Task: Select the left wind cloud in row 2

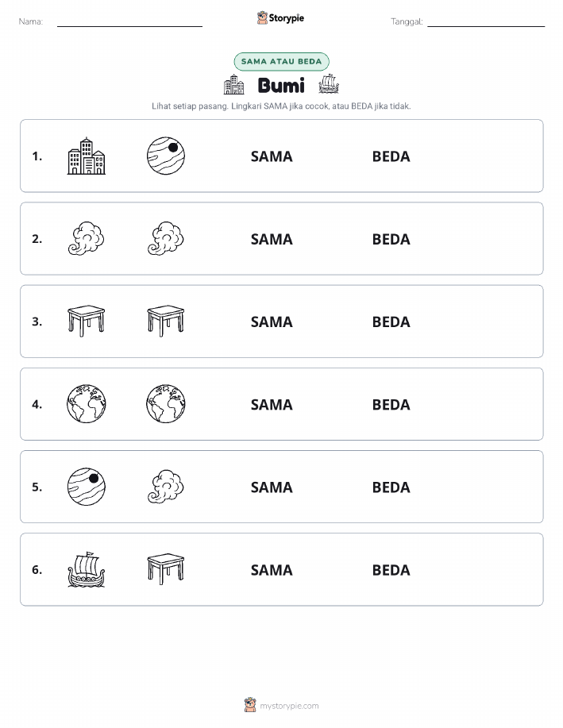Action: (87, 239)
